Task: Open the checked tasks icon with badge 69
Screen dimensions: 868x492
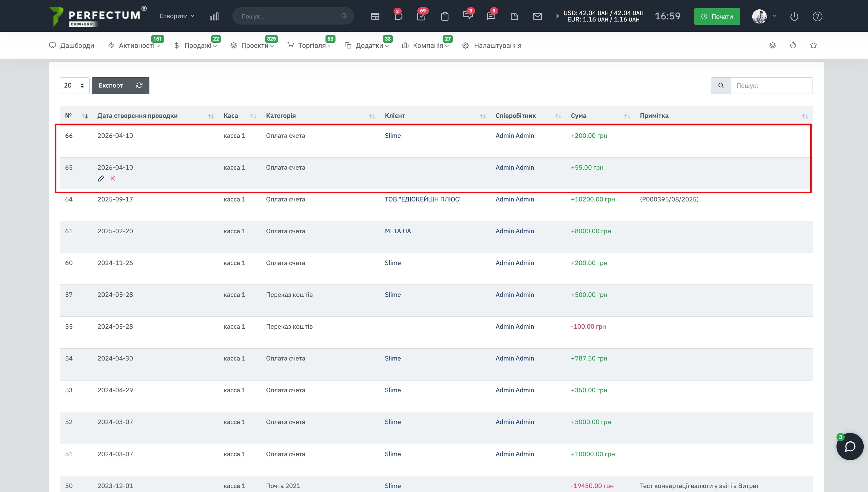Action: 421,16
